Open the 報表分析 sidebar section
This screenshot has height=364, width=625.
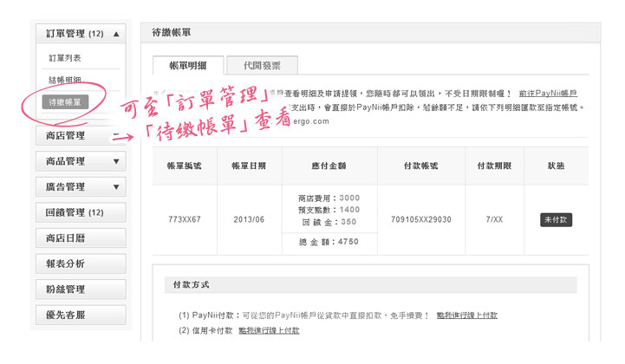click(x=81, y=263)
